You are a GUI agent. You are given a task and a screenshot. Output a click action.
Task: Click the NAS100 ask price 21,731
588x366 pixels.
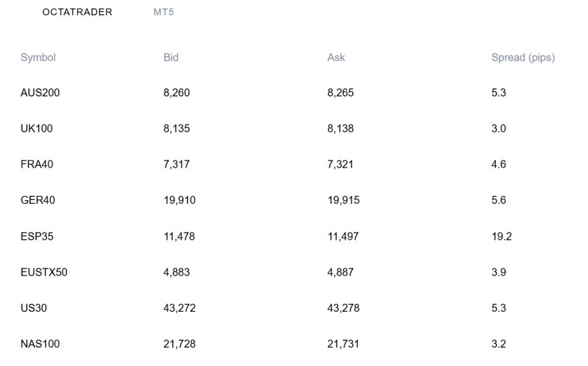click(343, 344)
